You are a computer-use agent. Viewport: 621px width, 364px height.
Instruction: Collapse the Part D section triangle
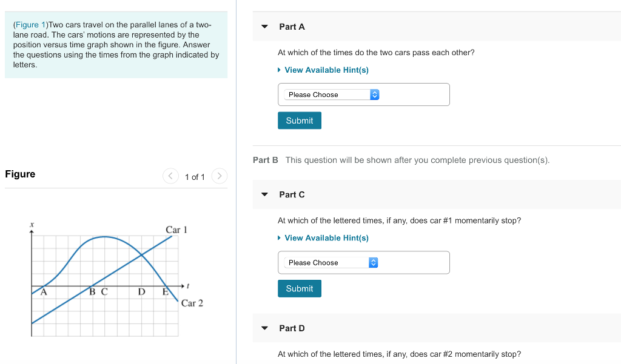coord(264,328)
